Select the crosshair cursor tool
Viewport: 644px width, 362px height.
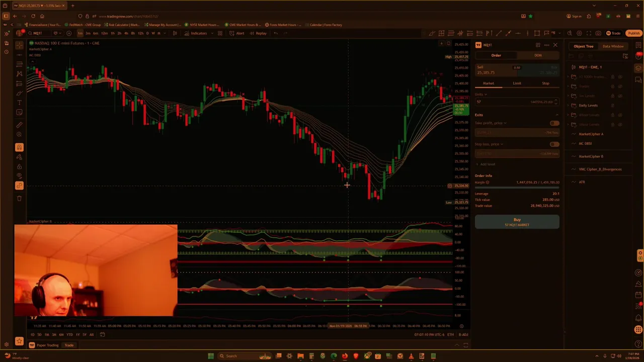(19, 45)
